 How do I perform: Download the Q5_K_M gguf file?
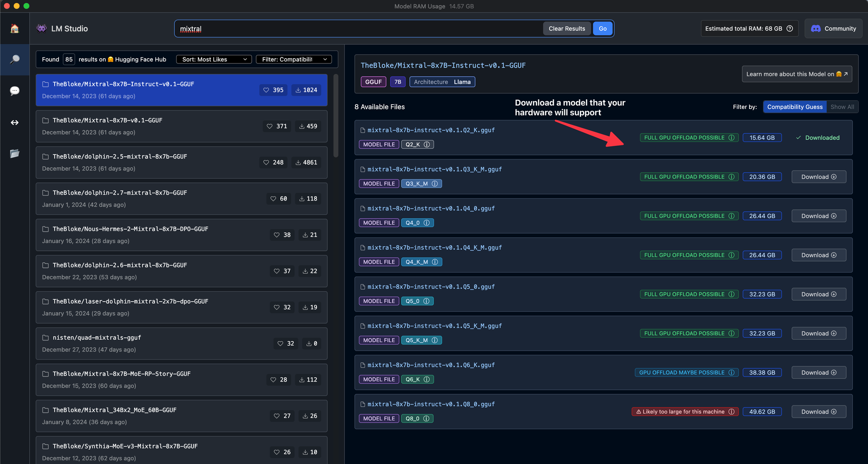coord(819,333)
